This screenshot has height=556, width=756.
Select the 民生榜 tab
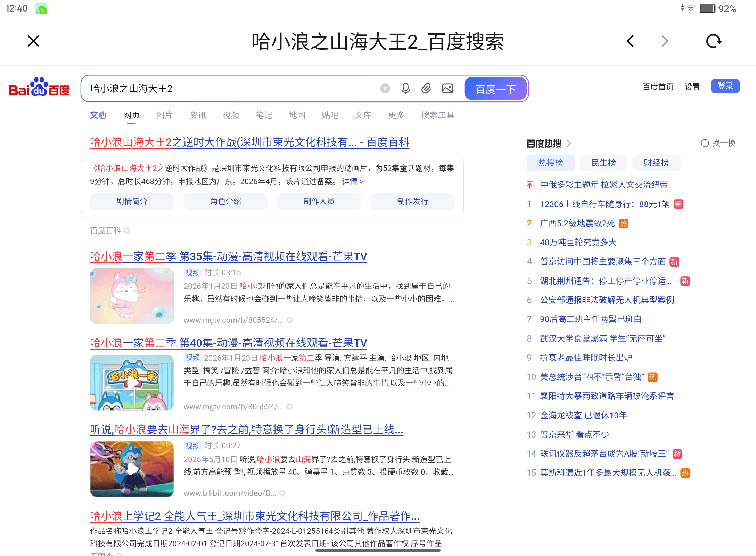coord(603,163)
